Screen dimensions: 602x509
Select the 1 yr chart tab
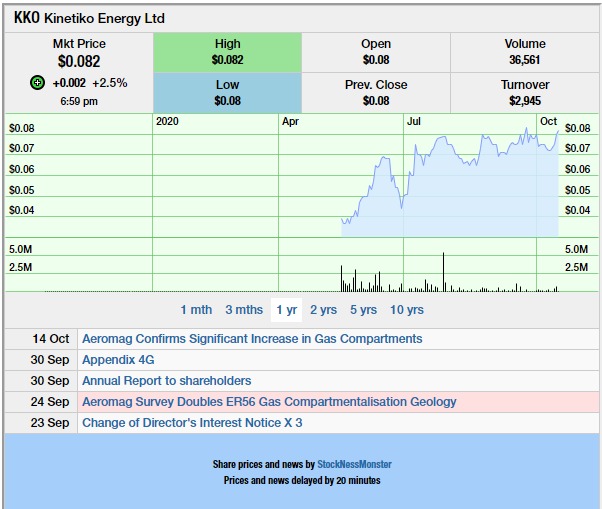pos(286,310)
